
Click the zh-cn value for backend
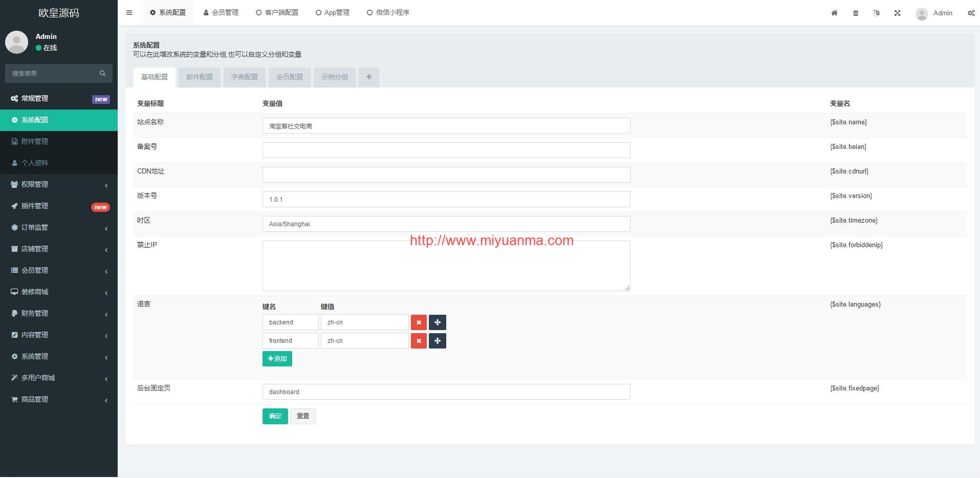coord(365,322)
